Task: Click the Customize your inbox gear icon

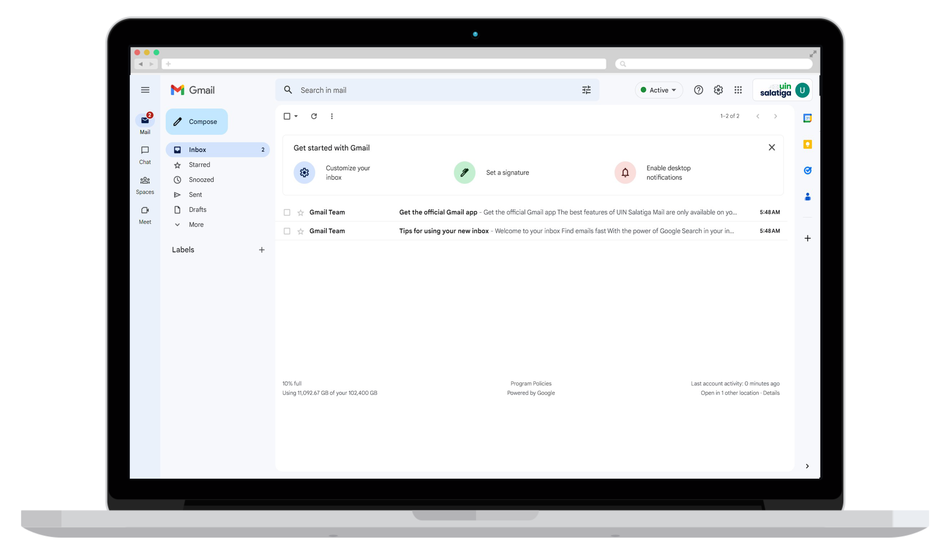Action: point(304,172)
